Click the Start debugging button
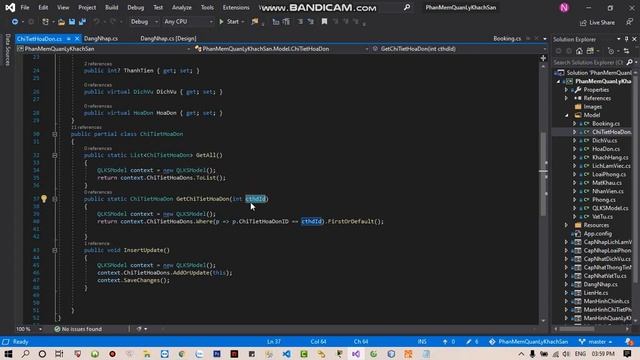The height and width of the screenshot is (360, 640). [x=229, y=22]
